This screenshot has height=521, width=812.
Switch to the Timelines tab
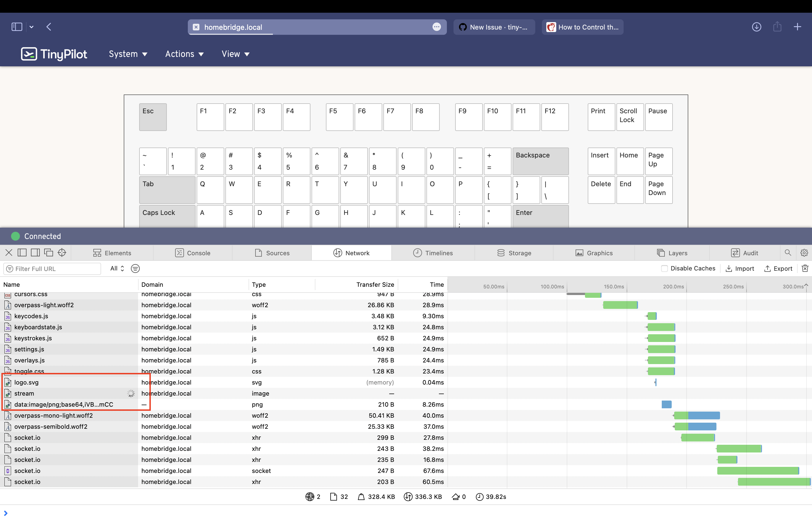[x=433, y=253]
